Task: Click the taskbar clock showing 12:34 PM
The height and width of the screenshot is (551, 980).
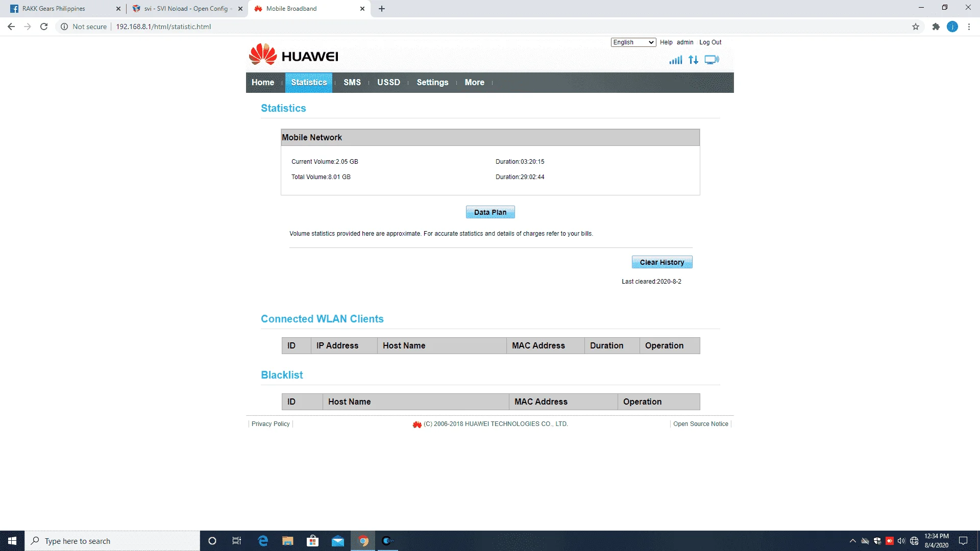Action: coord(936,541)
